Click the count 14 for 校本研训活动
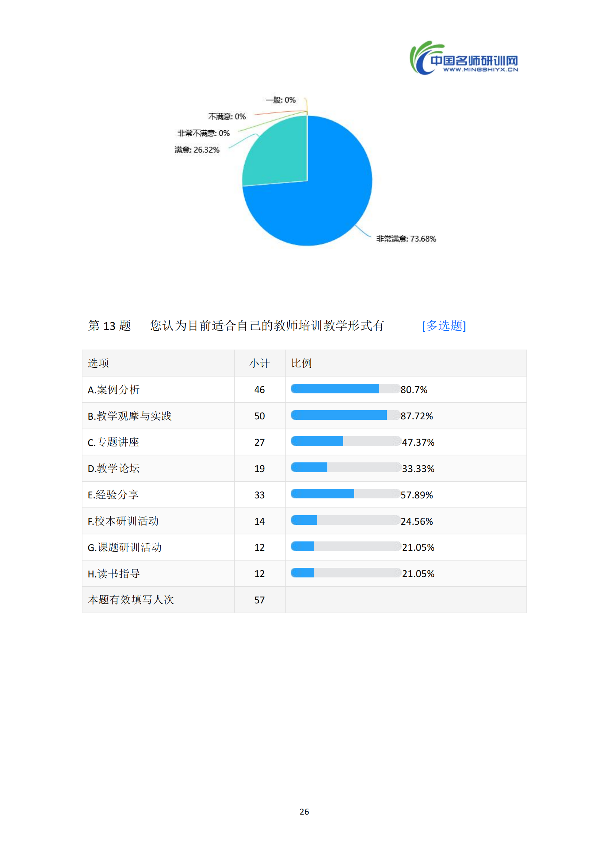This screenshot has width=614, height=868. pyautogui.click(x=259, y=521)
